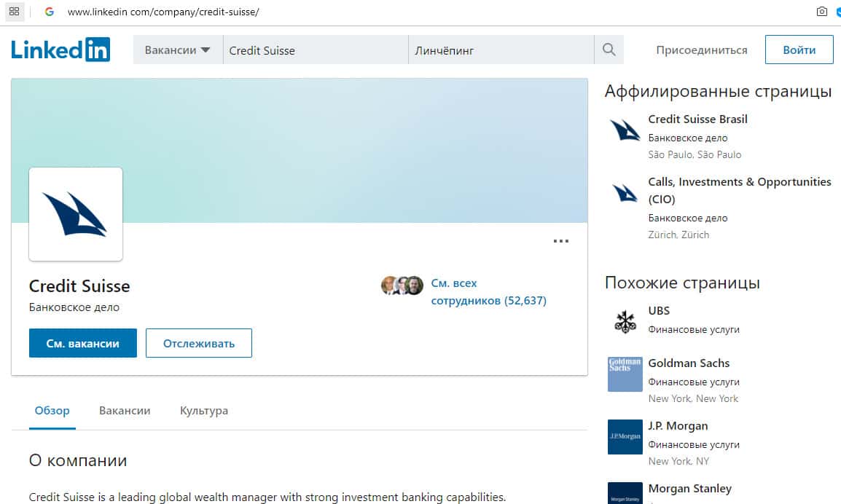This screenshot has height=504, width=841.
Task: Click the São Paulo, São Paulo location text
Action: tap(695, 154)
